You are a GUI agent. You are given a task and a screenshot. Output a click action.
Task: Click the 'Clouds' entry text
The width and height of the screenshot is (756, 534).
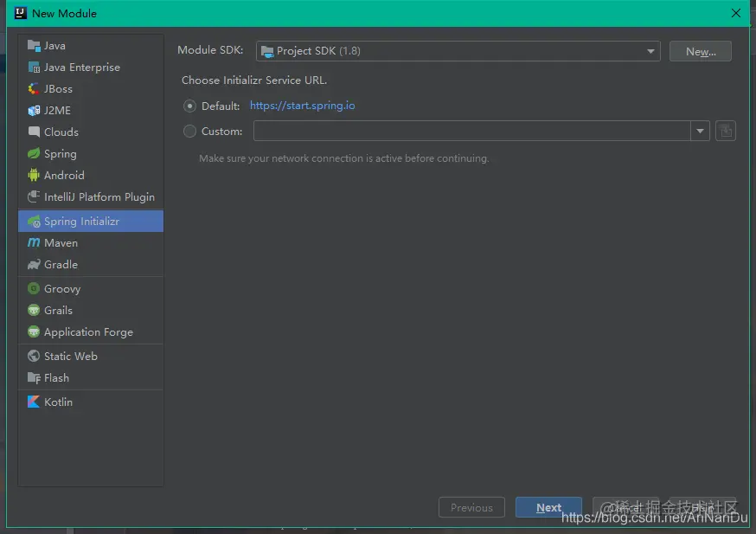pyautogui.click(x=61, y=132)
